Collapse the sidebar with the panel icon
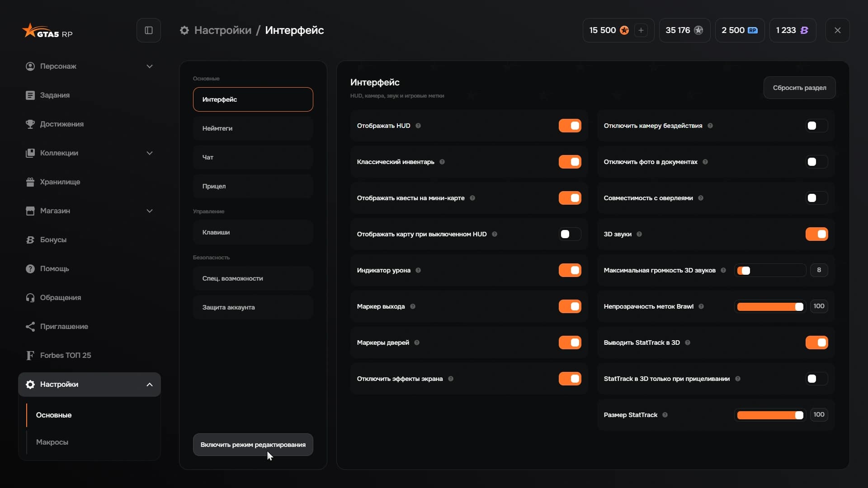This screenshot has width=868, height=488. (x=149, y=30)
